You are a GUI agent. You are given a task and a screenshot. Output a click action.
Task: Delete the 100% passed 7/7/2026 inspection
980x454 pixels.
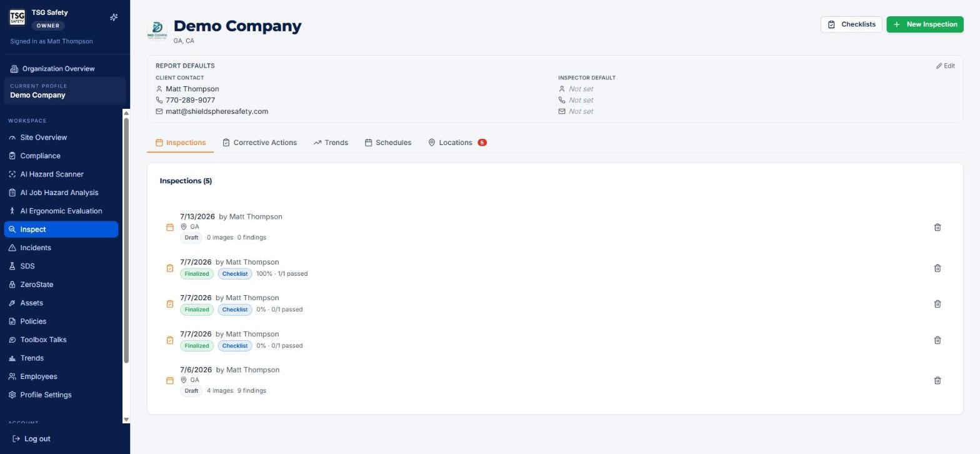point(937,268)
